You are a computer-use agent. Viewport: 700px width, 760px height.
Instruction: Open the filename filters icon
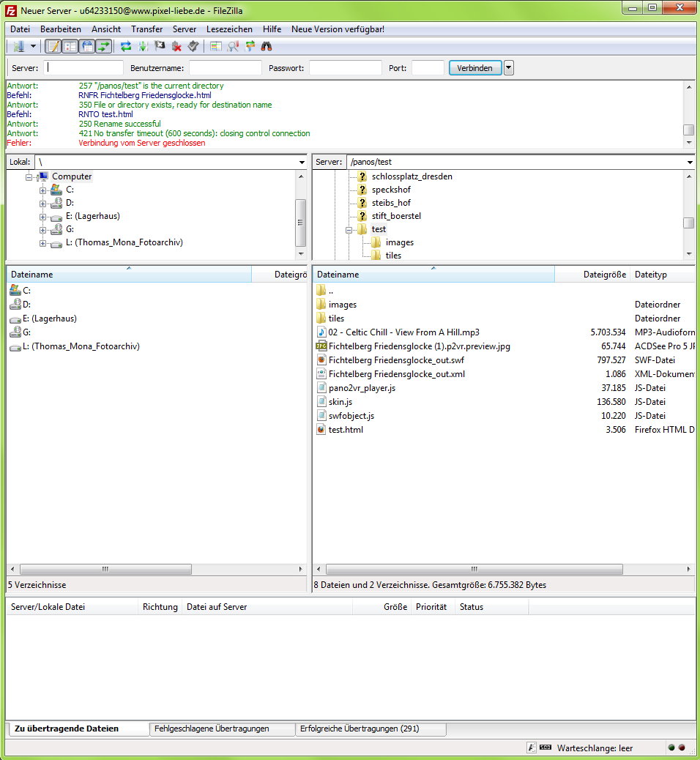pos(216,46)
